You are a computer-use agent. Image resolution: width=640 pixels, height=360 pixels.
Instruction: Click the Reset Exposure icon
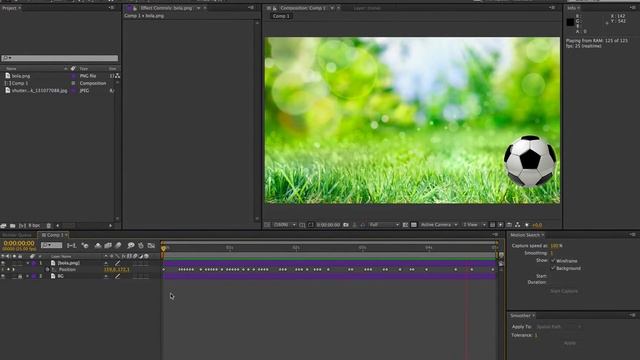(527, 225)
